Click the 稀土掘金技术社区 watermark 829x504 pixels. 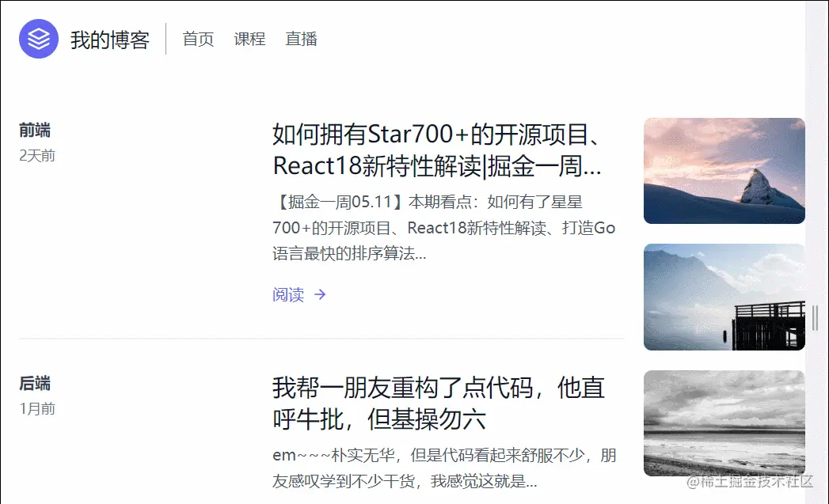tap(748, 481)
